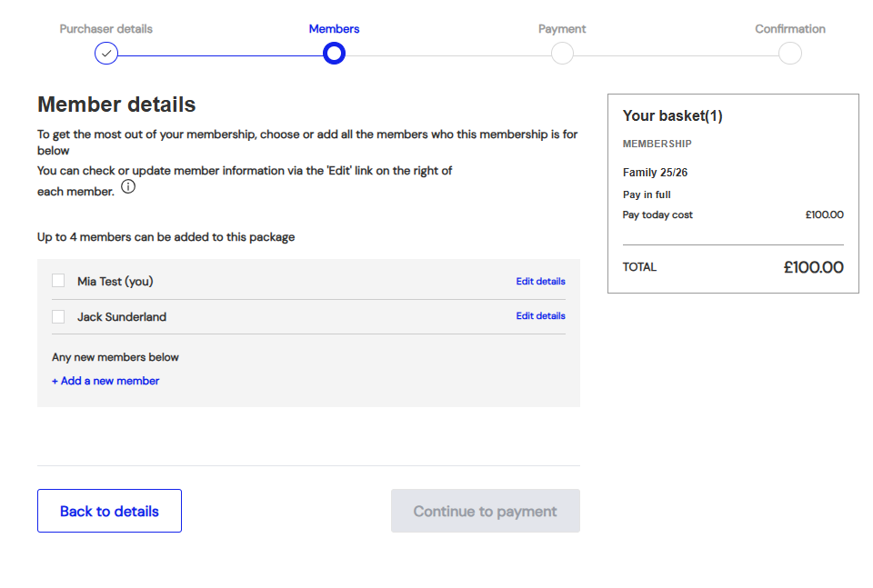Click the Payment step circle indicator

(x=562, y=54)
